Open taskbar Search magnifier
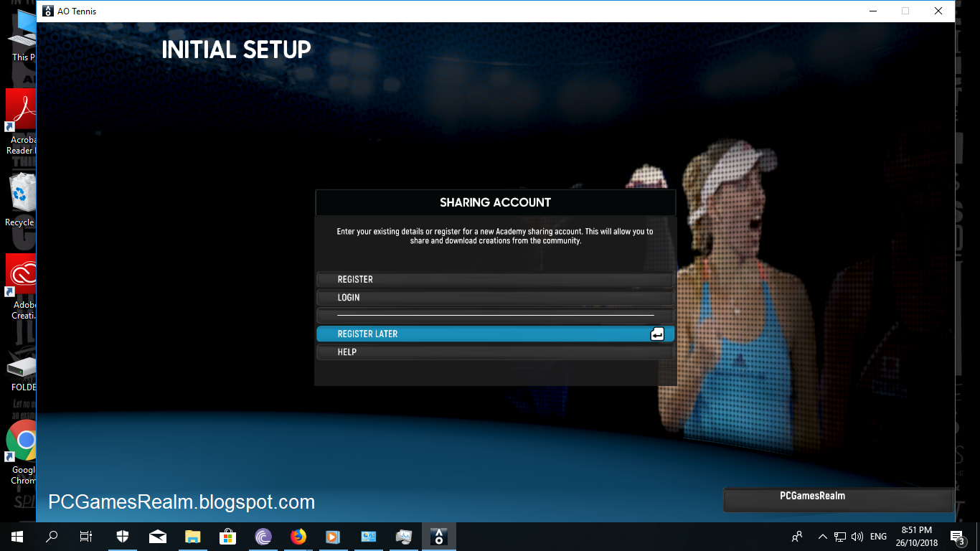Image resolution: width=980 pixels, height=551 pixels. coord(52,536)
